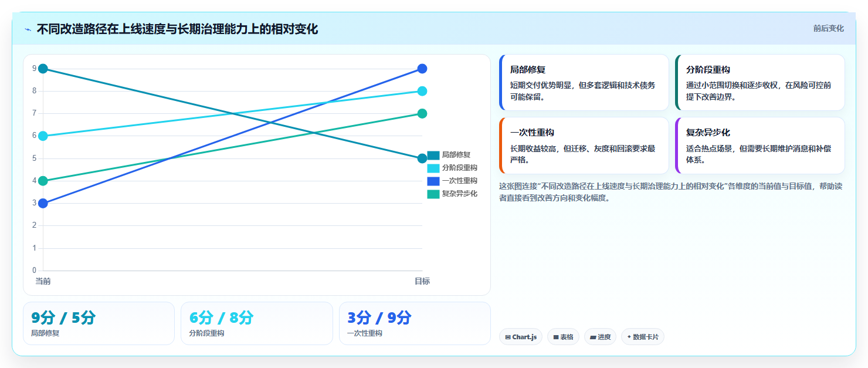Click the 9分 / 5分 局部修复 stat card
This screenshot has width=868, height=368.
point(99,323)
